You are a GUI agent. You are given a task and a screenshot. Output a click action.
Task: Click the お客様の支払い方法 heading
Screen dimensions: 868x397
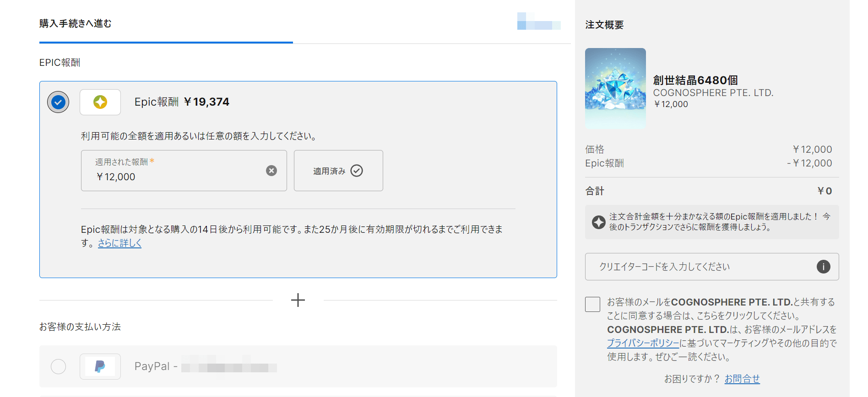(x=80, y=327)
